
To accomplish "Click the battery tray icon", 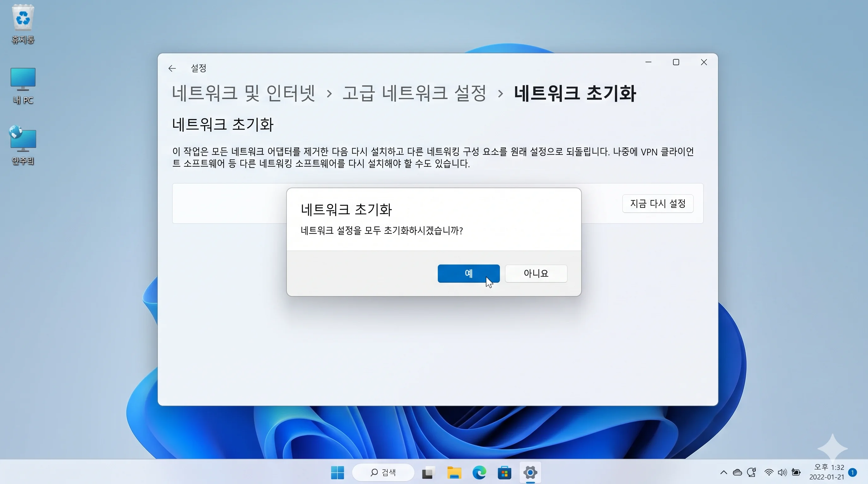I will (796, 473).
